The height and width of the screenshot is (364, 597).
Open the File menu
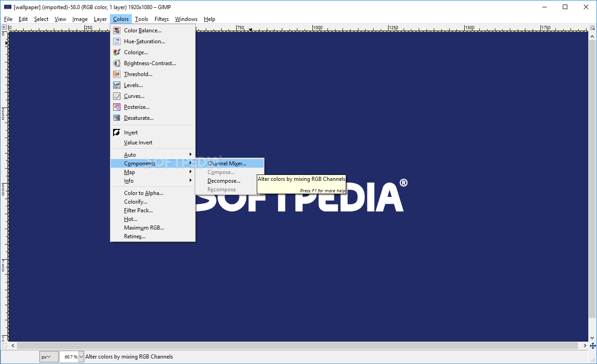tap(8, 19)
